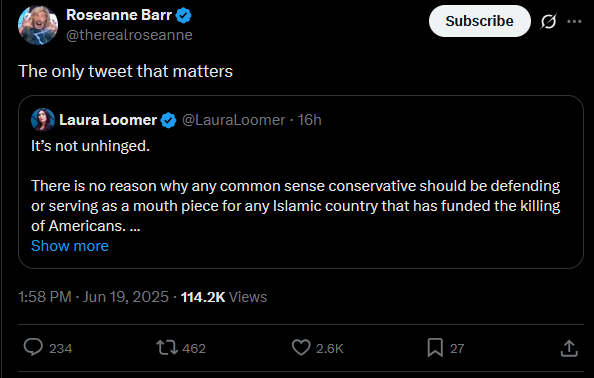
Task: Go to @LauraLoomer profile handle
Action: point(233,120)
